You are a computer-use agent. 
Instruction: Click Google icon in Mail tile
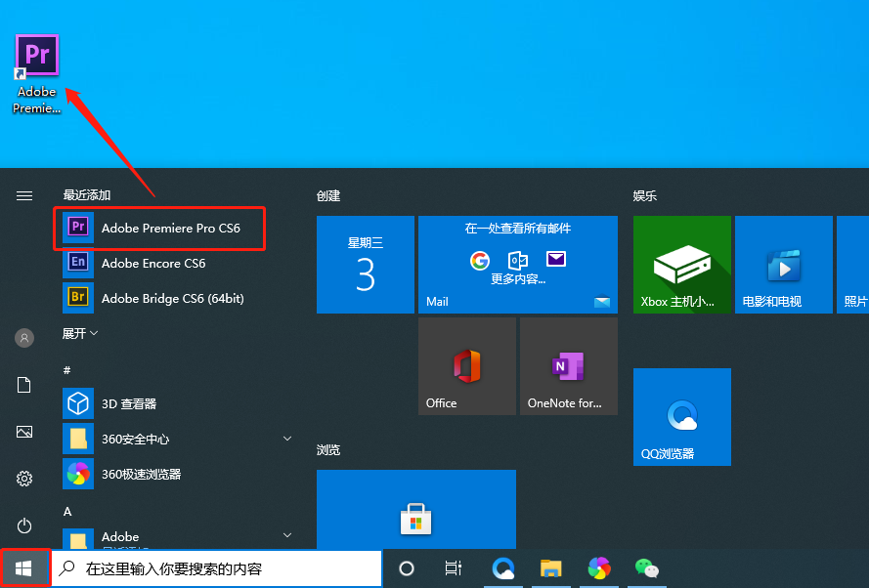click(x=480, y=260)
